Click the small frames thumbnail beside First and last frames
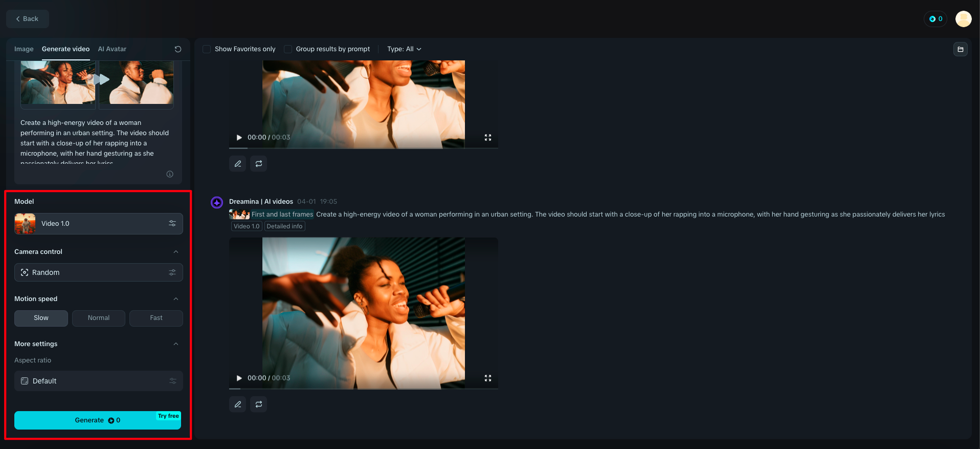Viewport: 980px width, 449px height. tap(239, 215)
